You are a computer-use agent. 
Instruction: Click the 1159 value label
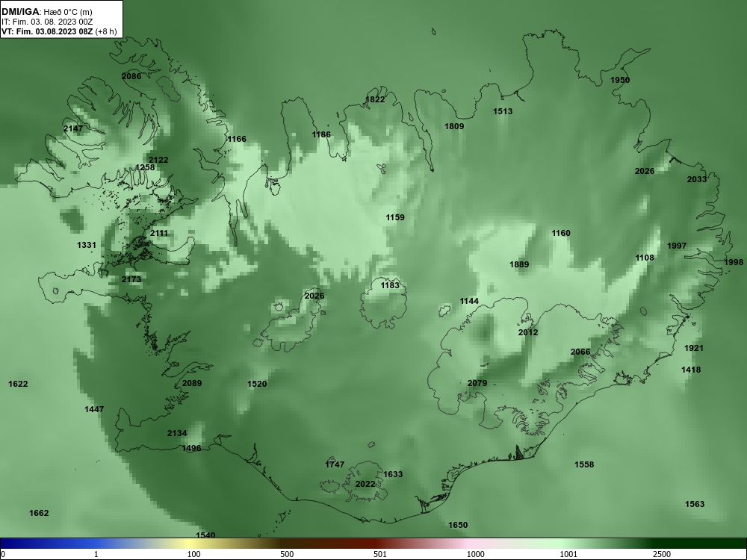pos(395,217)
